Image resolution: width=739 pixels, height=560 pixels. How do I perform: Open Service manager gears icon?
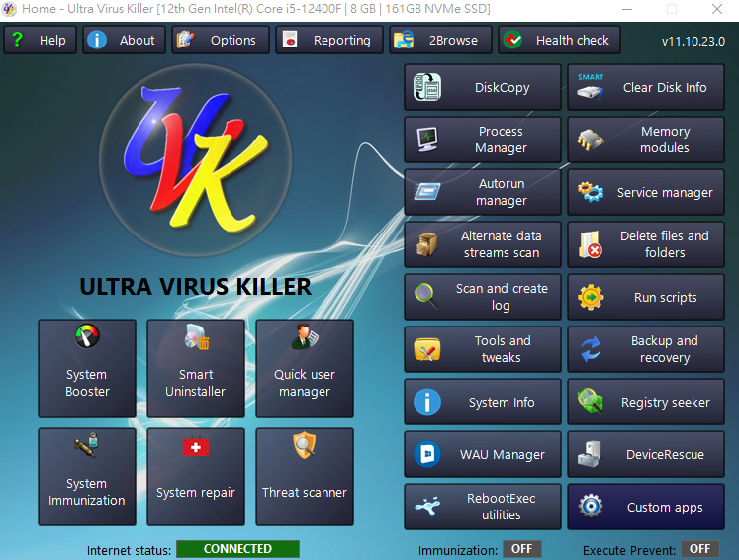coord(592,193)
